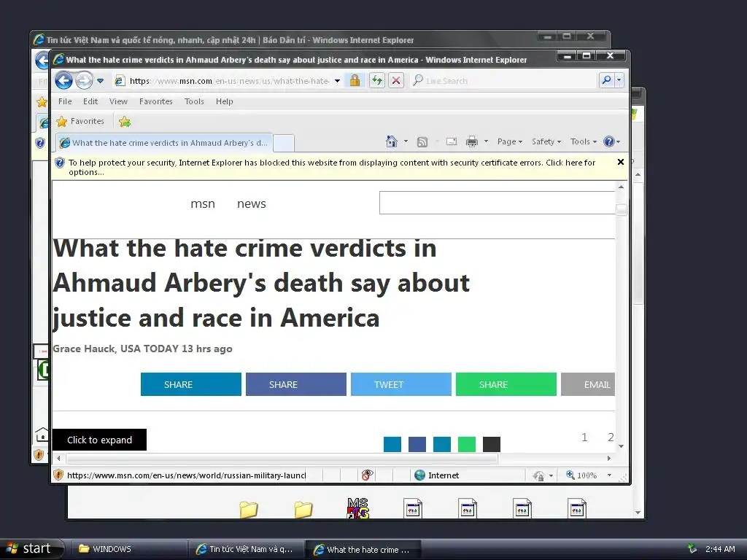
Task: Open the Page command menu
Action: click(x=510, y=141)
